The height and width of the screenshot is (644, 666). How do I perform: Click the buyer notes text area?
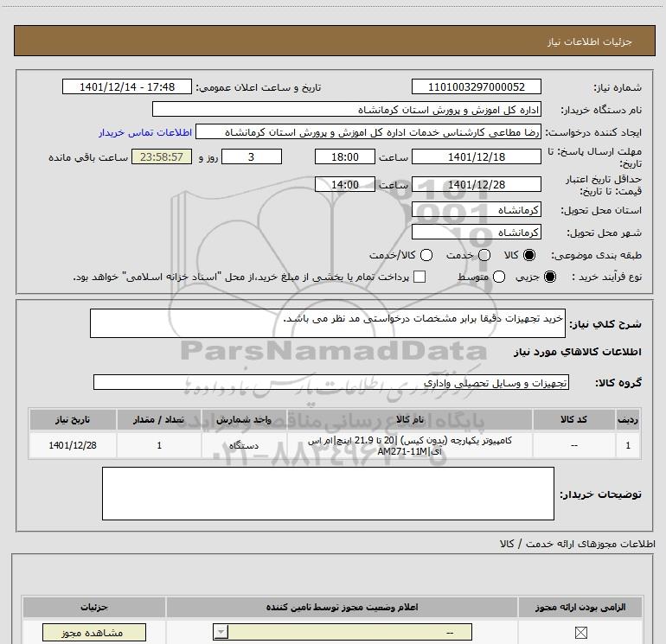(328, 494)
